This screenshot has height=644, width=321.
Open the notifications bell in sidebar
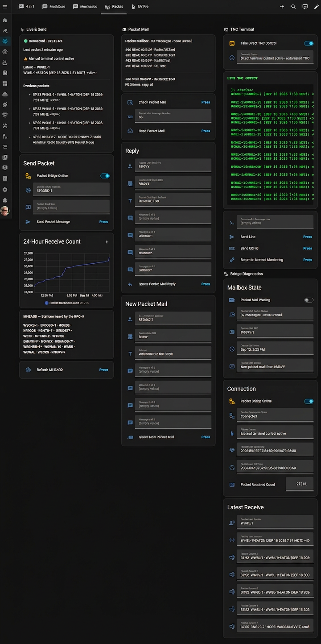click(x=5, y=200)
